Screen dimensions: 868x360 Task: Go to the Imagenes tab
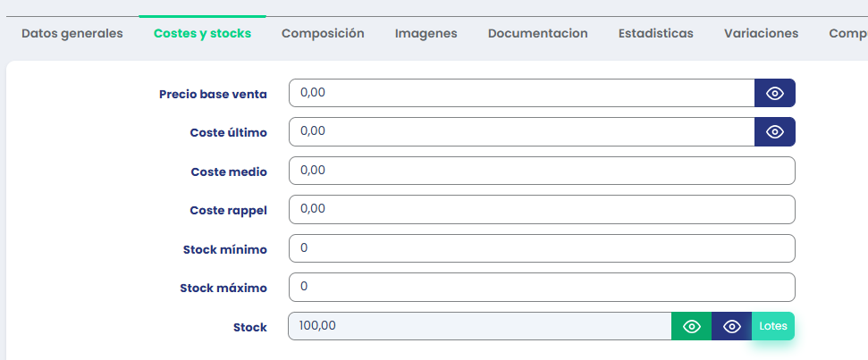(426, 33)
